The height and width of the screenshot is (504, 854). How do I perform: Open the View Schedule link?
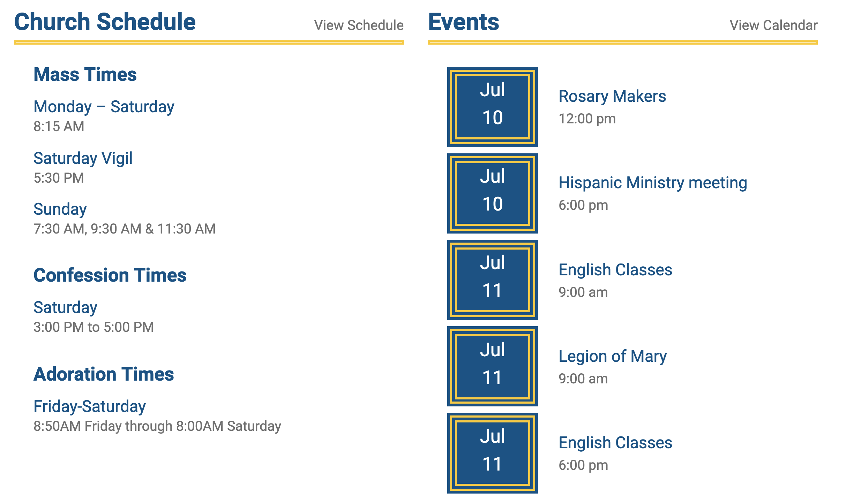click(x=359, y=25)
